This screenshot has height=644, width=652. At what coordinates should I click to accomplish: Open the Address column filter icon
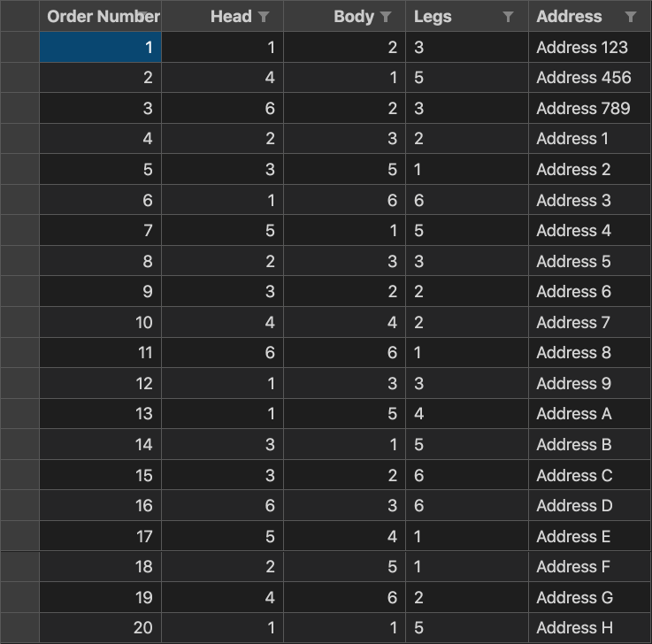[631, 17]
